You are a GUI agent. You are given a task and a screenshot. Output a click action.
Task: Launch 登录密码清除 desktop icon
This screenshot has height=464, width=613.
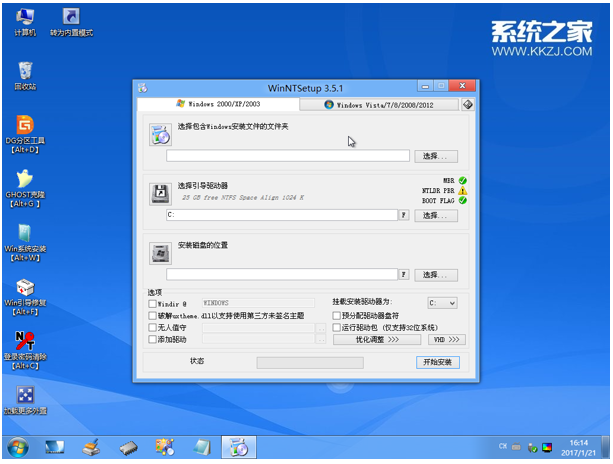coord(25,350)
